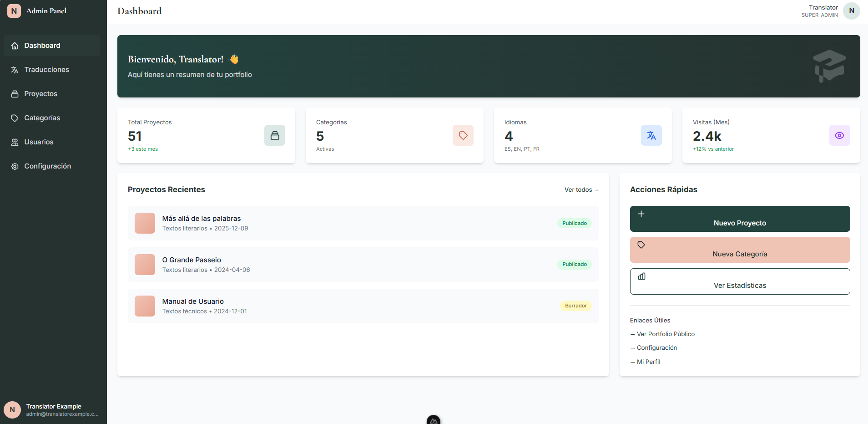Open Proyectos menu item

point(52,94)
